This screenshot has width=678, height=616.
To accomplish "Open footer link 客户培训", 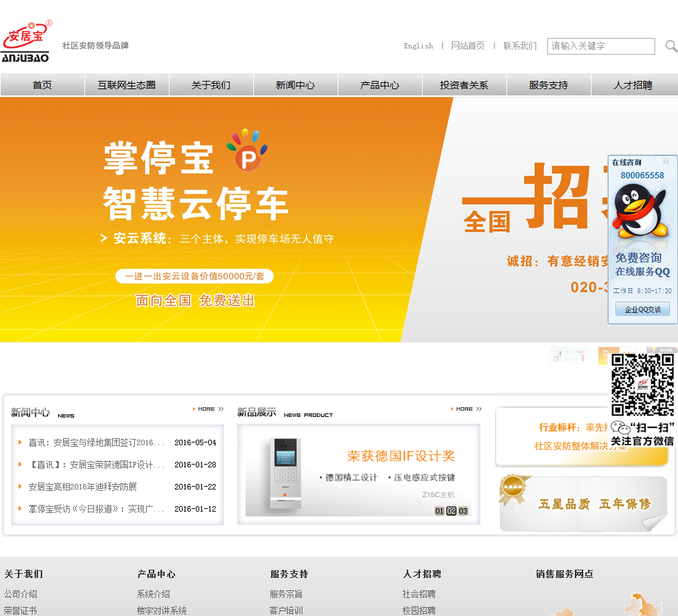I will [286, 611].
